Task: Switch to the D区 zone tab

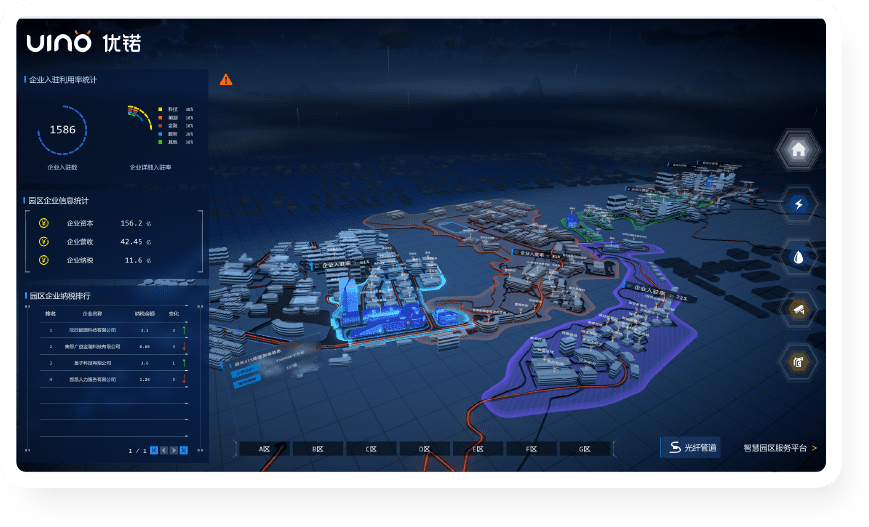Action: (424, 449)
